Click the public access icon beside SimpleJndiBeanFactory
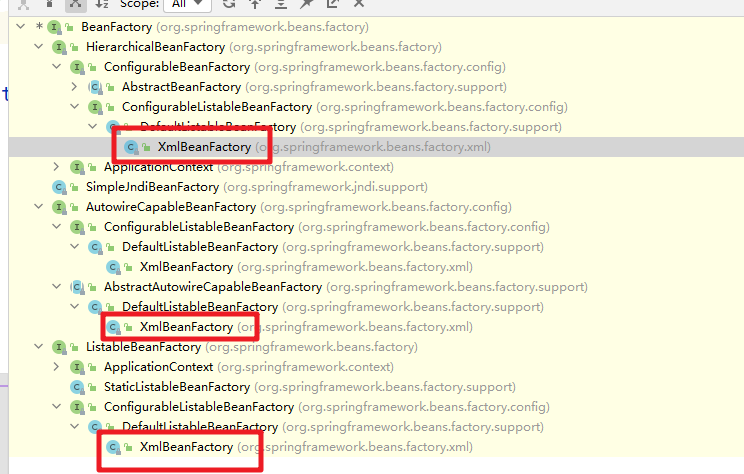The height and width of the screenshot is (474, 744). (x=74, y=187)
